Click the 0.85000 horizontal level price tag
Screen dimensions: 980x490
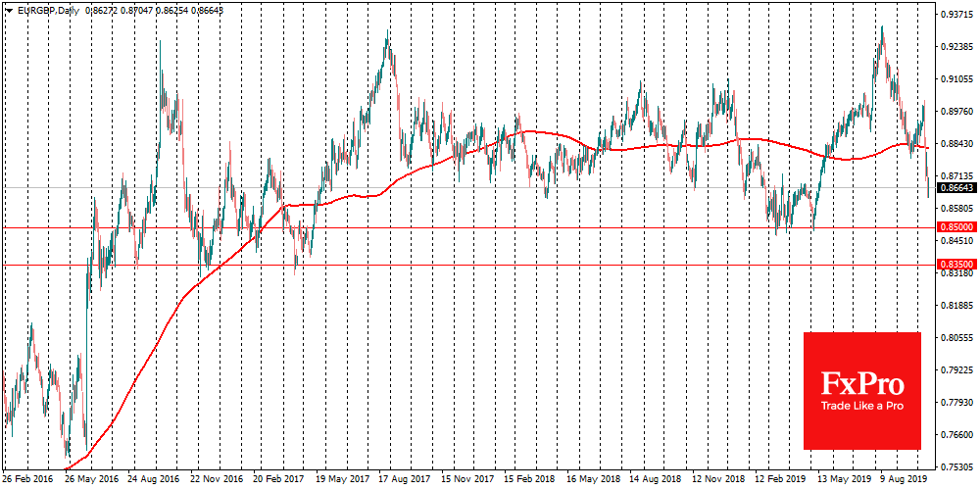pos(955,227)
